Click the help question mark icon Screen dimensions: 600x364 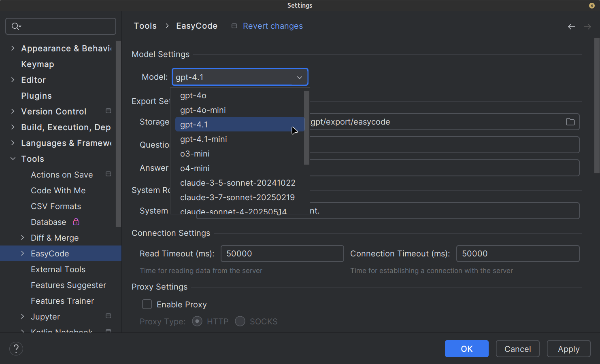click(x=16, y=349)
